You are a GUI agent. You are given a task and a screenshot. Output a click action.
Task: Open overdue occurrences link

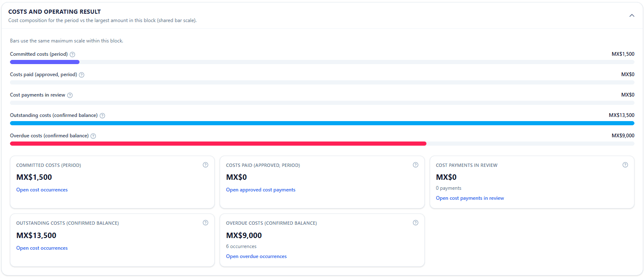coord(256,256)
